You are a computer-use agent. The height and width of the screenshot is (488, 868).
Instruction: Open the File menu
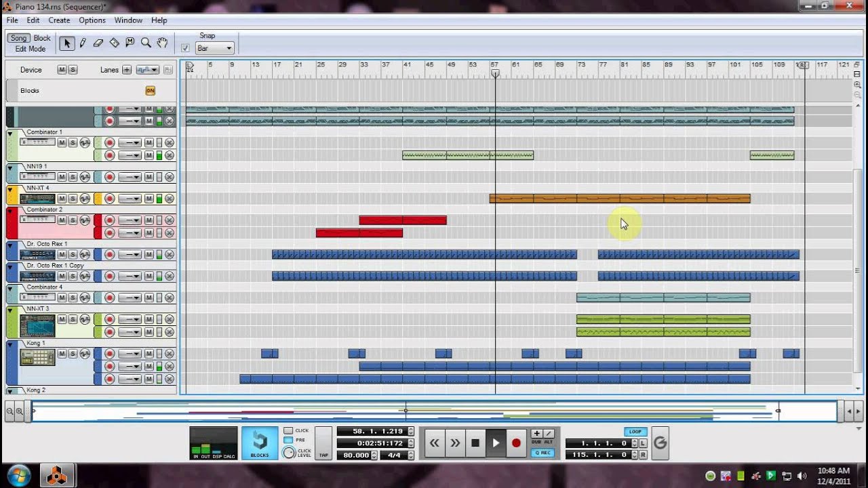click(x=12, y=20)
